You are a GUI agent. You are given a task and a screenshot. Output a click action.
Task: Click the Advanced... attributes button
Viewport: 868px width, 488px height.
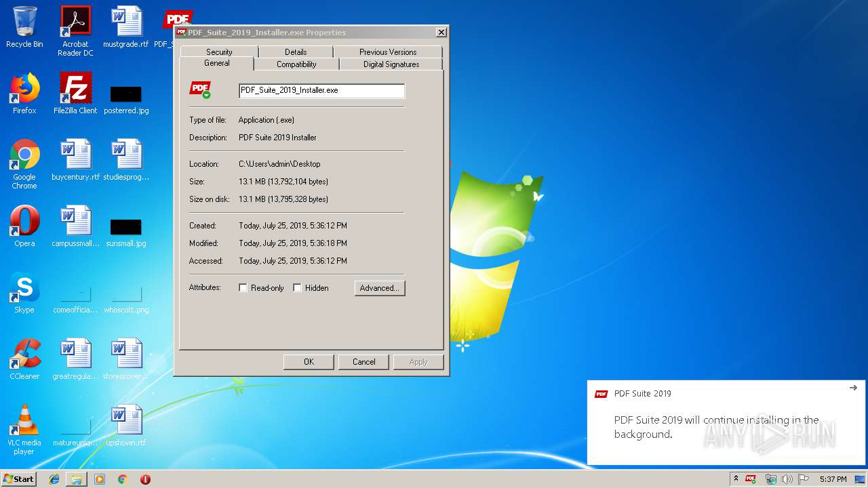pos(380,288)
